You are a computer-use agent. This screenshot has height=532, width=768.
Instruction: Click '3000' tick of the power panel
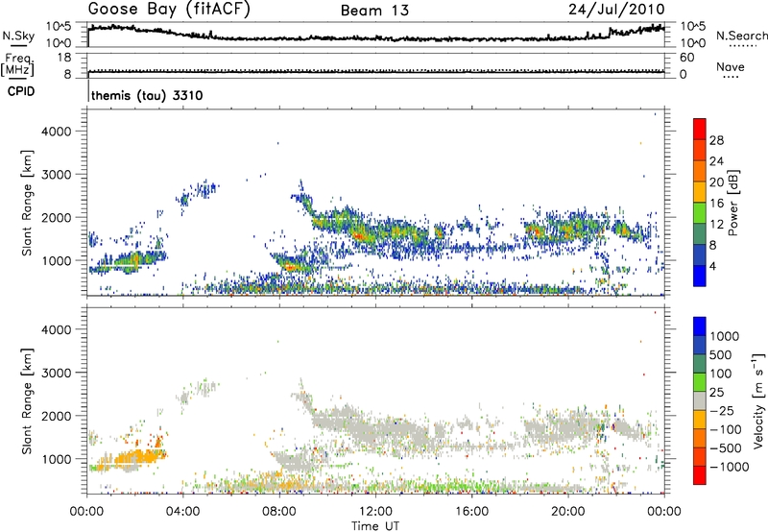tap(57, 175)
